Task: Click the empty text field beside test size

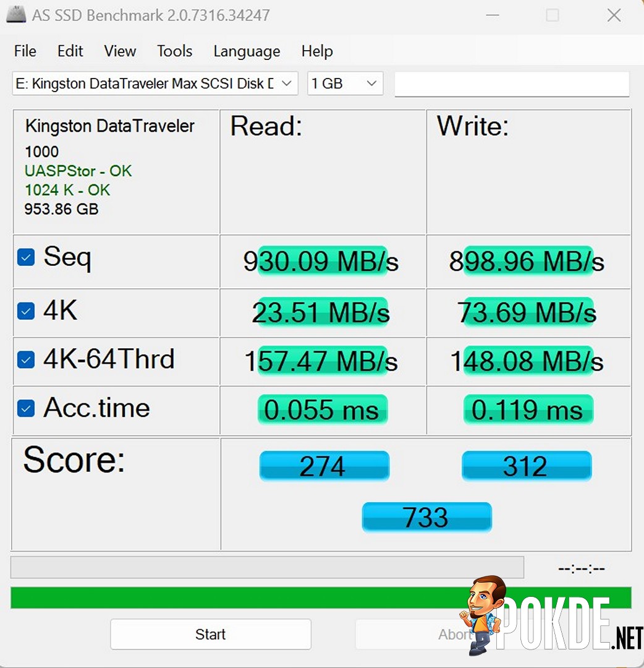Action: click(512, 84)
